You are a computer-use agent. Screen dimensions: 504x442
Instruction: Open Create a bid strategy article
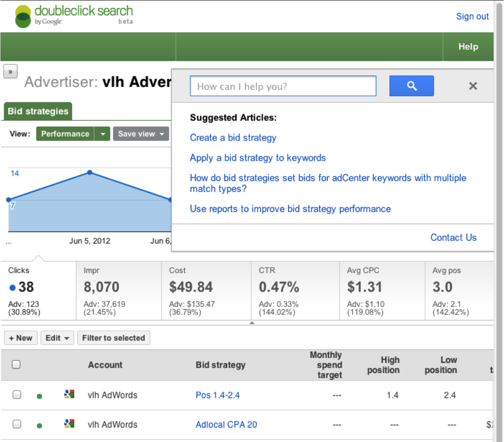tap(233, 138)
